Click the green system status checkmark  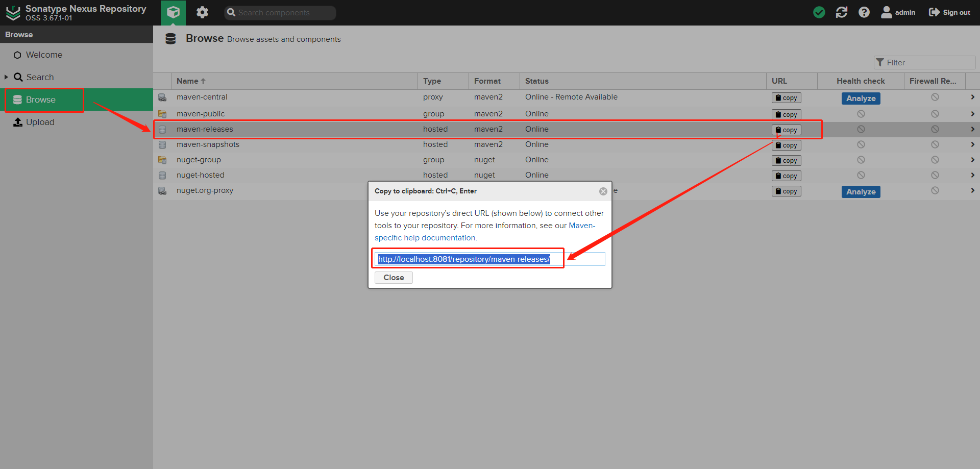[819, 12]
